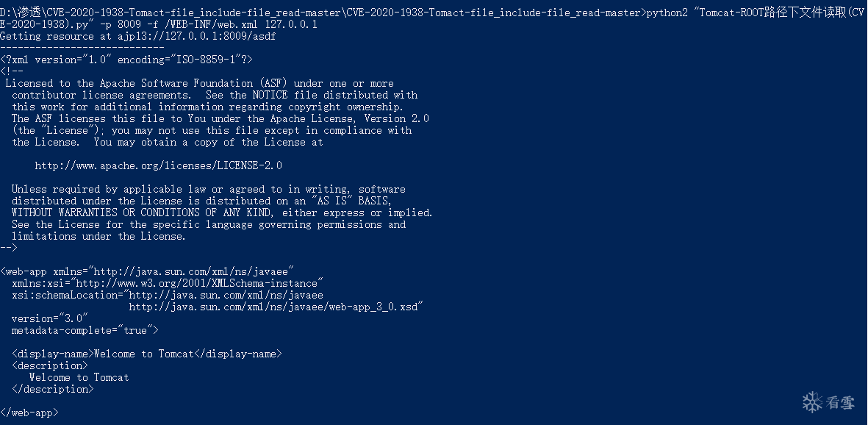Click the xmlns javaee namespace URL
This screenshot has width=868, height=425.
coord(191,271)
